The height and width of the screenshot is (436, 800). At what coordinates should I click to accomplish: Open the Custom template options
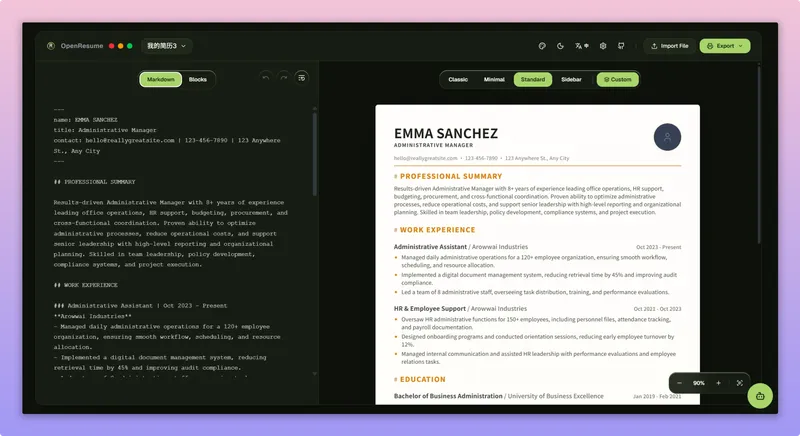point(617,80)
